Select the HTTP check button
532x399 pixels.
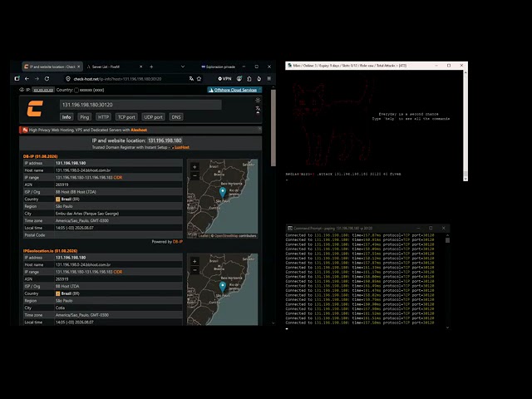(103, 117)
